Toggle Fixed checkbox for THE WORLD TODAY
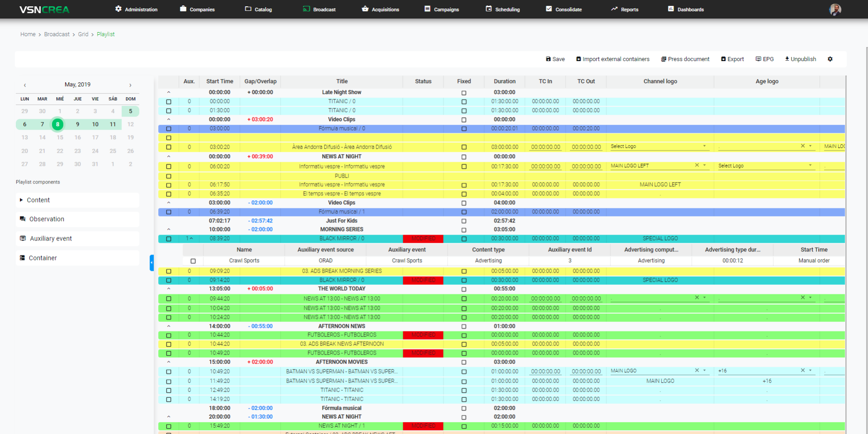Image resolution: width=868 pixels, height=434 pixels. point(464,289)
